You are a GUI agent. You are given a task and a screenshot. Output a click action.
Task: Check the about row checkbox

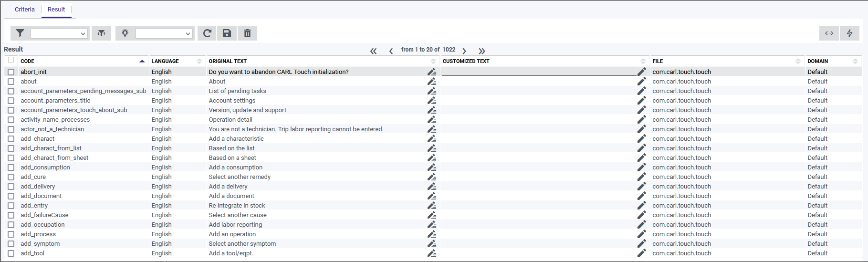point(11,82)
